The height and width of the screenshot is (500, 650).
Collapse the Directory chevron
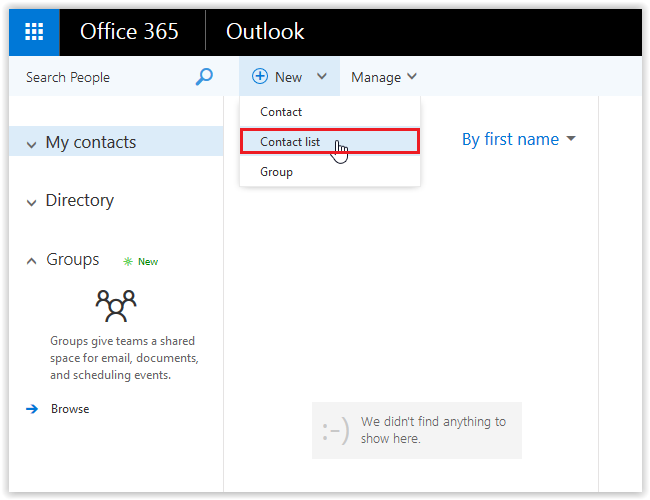(x=32, y=203)
